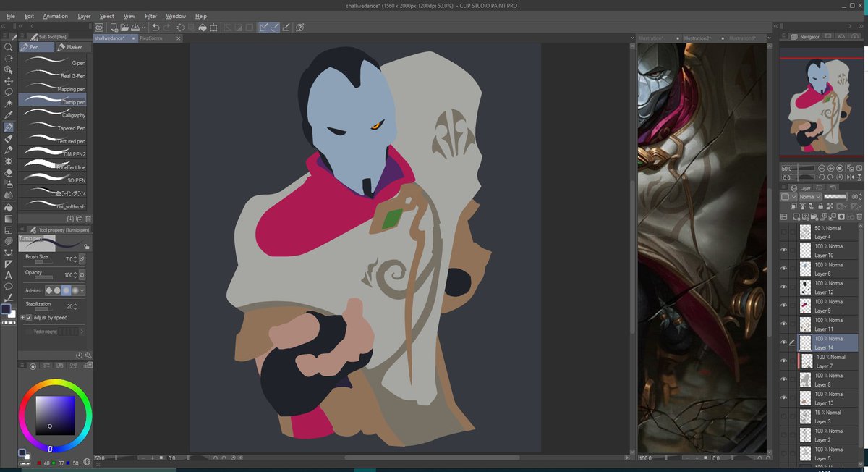
Task: Open the File menu
Action: [x=11, y=16]
